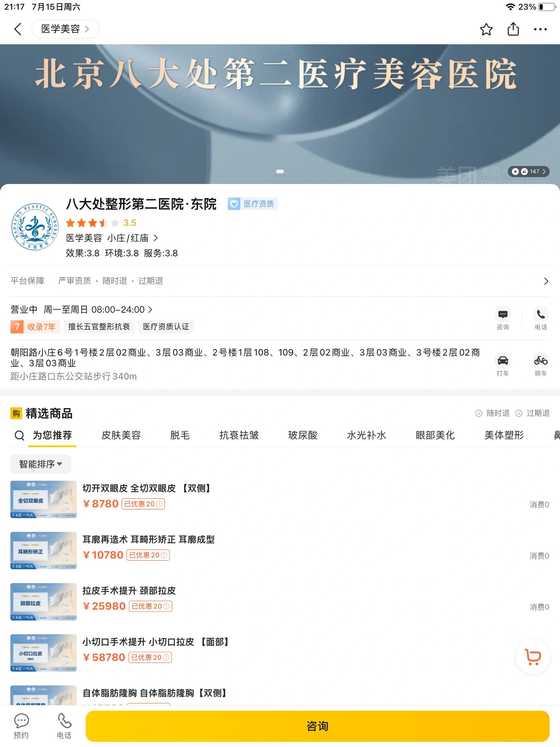Tap 距小庄路口东公交站步行340m text
Viewport: 560px width, 747px height.
[73, 376]
